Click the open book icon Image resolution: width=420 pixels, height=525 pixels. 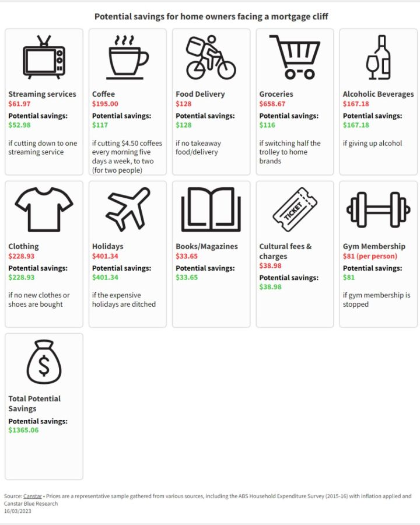(211, 209)
